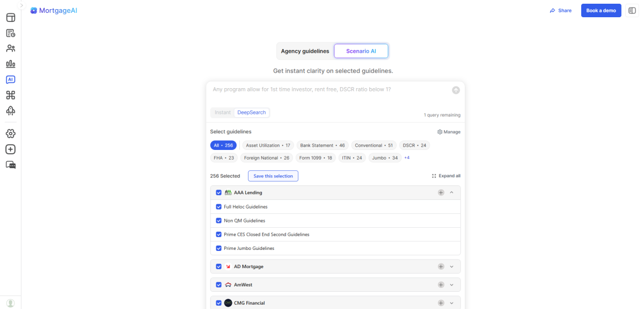Focus the scenario query input field
The image size is (644, 309).
(329, 90)
